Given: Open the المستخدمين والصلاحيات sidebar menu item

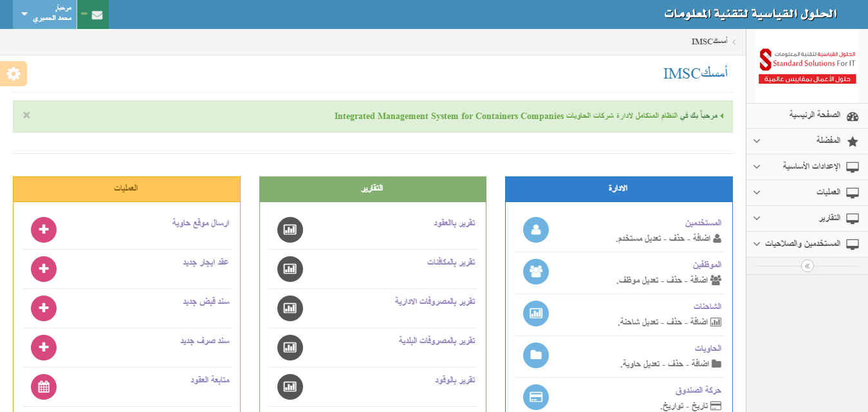Looking at the screenshot, I should click(807, 245).
